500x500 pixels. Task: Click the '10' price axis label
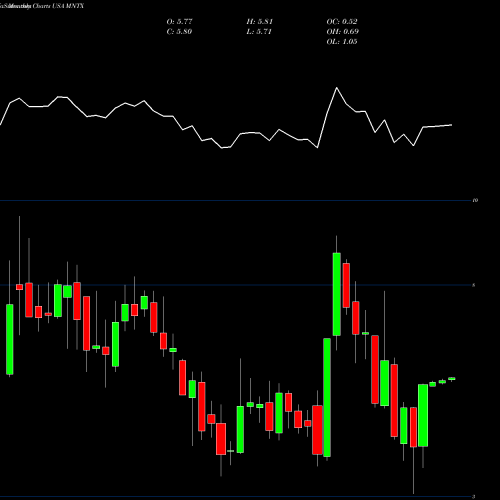tap(475, 200)
